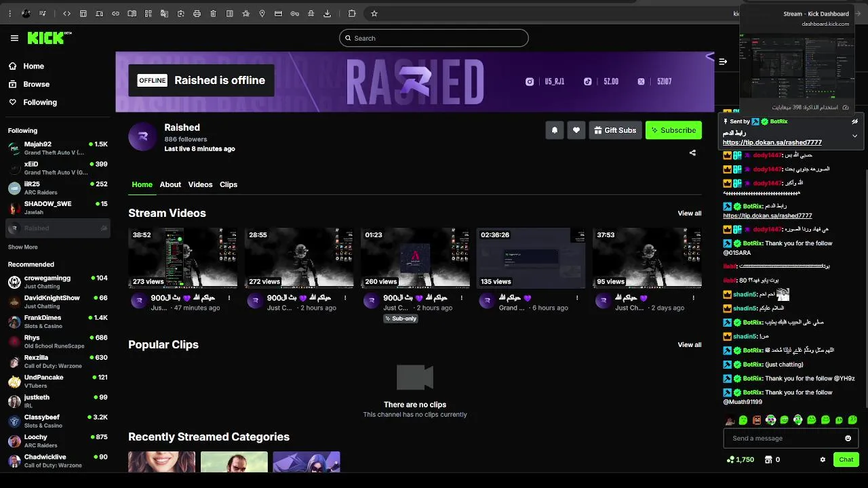View all Stream Videos
This screenshot has height=488, width=868.
(x=690, y=213)
